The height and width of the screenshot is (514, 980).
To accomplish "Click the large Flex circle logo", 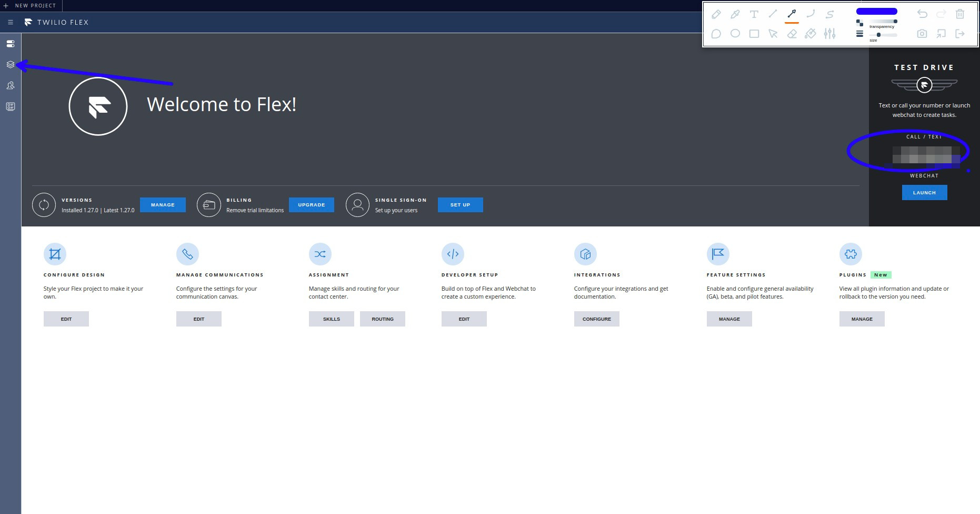I will 98,106.
